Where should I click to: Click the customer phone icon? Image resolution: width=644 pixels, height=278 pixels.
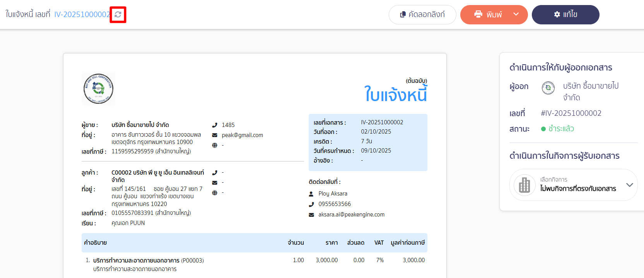(x=215, y=173)
